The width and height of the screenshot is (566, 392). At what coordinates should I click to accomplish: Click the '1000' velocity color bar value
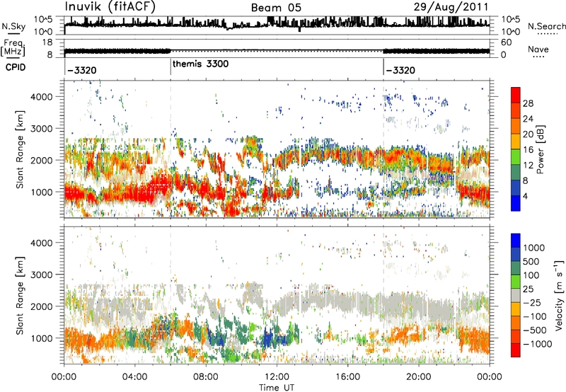[x=534, y=248]
